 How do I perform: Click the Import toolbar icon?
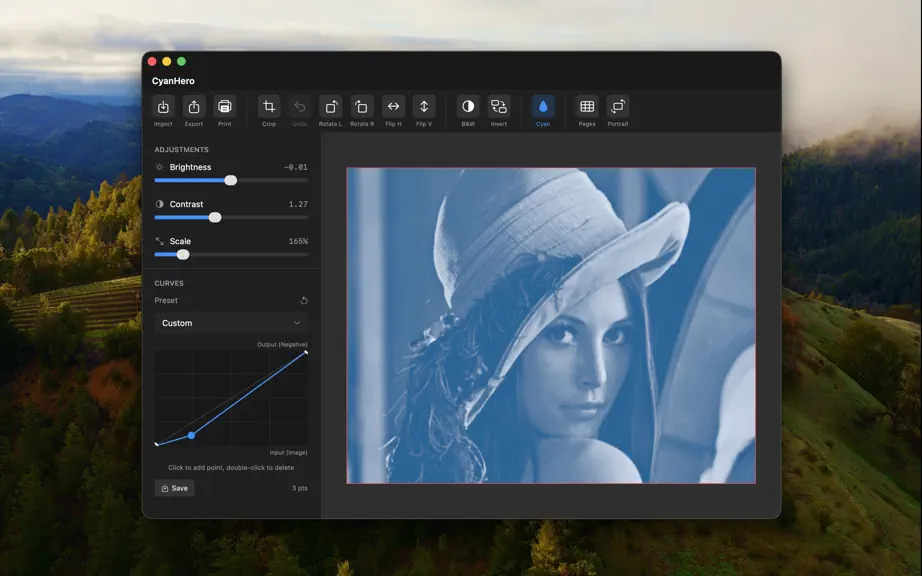(163, 106)
